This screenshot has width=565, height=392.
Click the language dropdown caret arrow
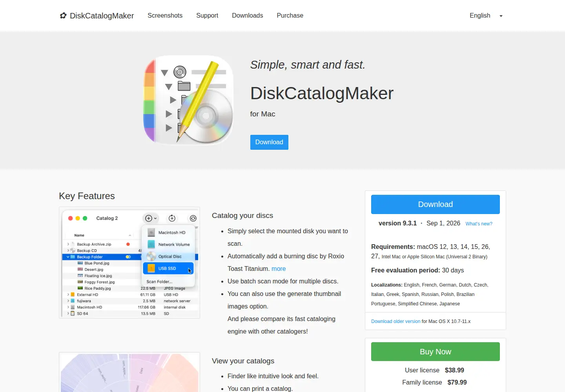(501, 16)
